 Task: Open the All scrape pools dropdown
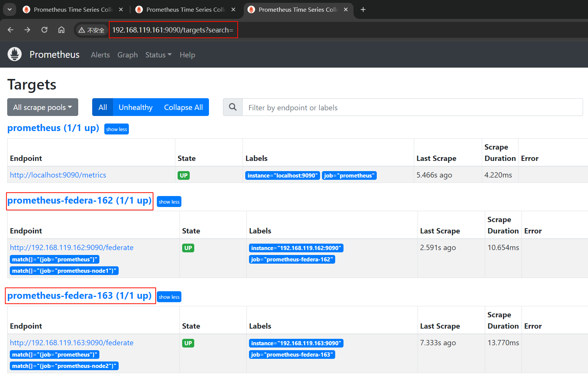(x=43, y=107)
